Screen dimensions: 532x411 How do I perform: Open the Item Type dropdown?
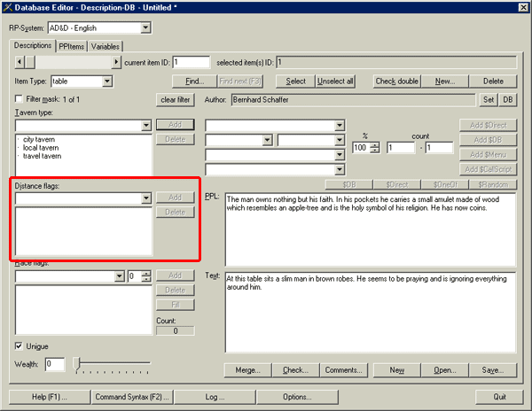pos(107,81)
